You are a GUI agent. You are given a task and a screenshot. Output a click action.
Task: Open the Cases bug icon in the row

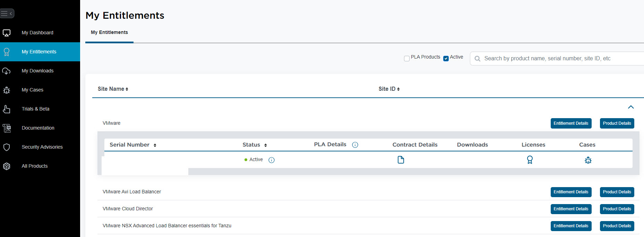(x=588, y=160)
